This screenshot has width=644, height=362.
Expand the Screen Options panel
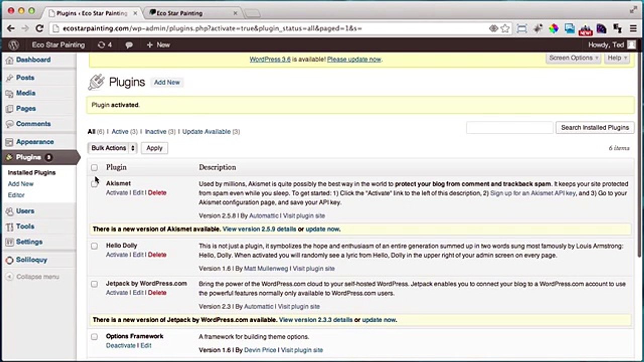pyautogui.click(x=574, y=58)
